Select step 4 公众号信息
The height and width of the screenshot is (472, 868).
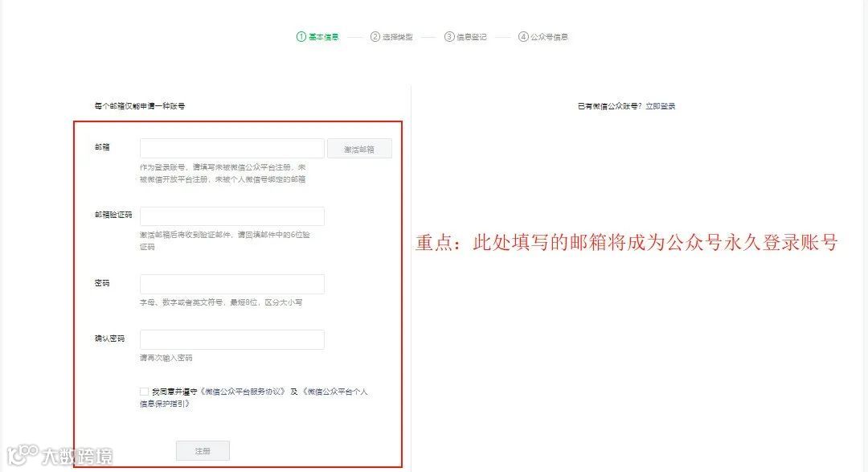pos(543,36)
